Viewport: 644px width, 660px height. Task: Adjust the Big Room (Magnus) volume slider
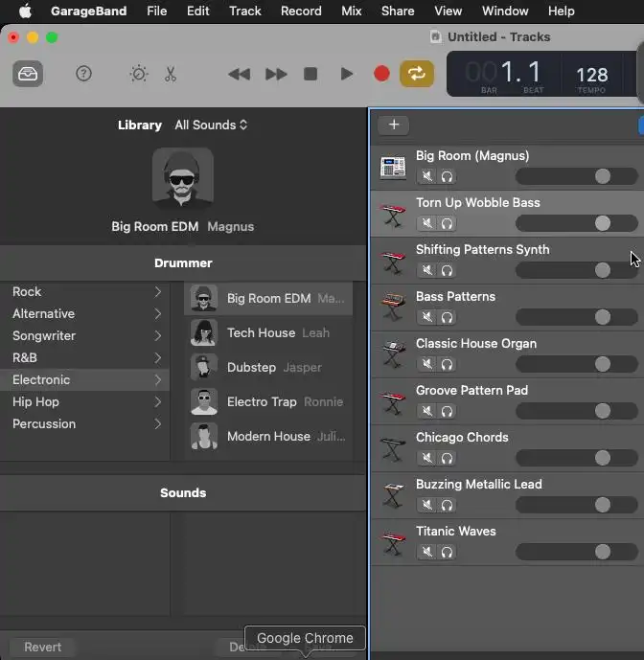[576, 176]
